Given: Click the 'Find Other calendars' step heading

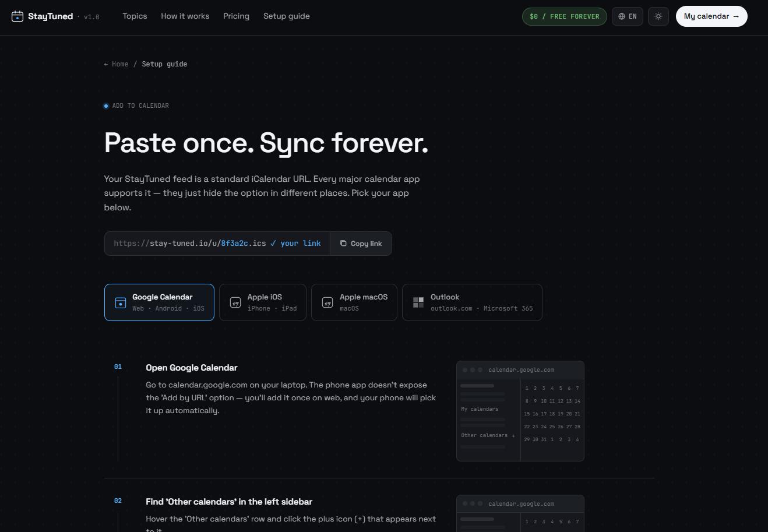Looking at the screenshot, I should (229, 502).
